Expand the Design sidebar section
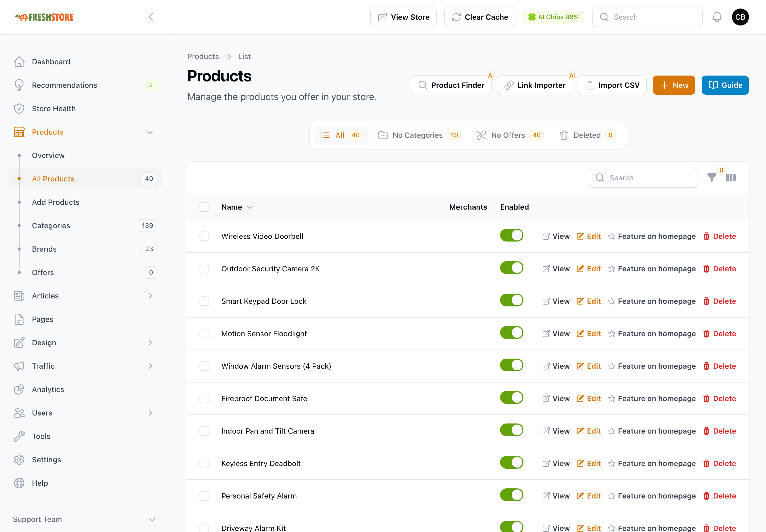766x532 pixels. coord(150,343)
